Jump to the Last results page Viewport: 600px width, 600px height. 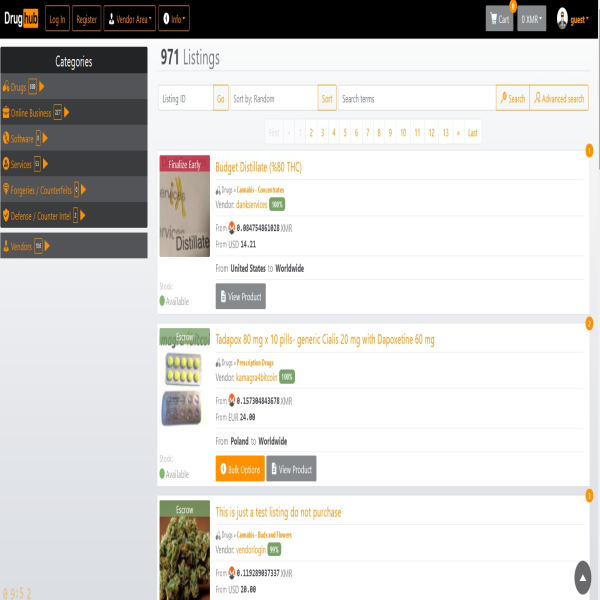pyautogui.click(x=473, y=132)
